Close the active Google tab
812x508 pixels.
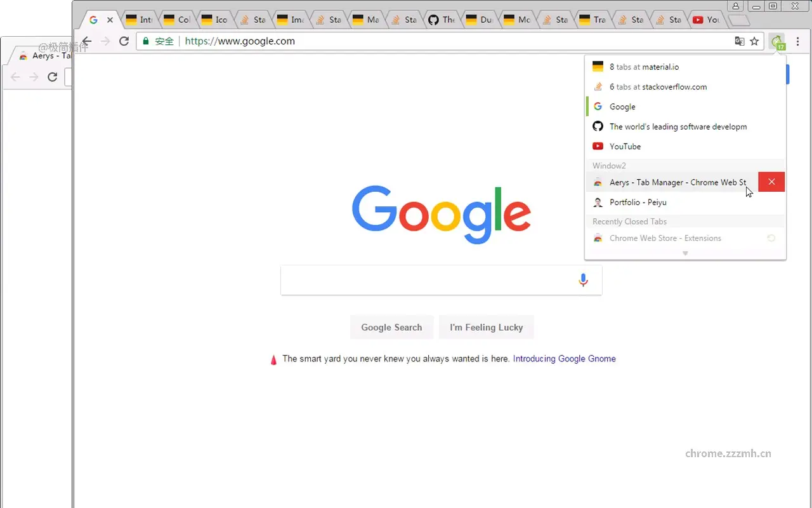[110, 20]
